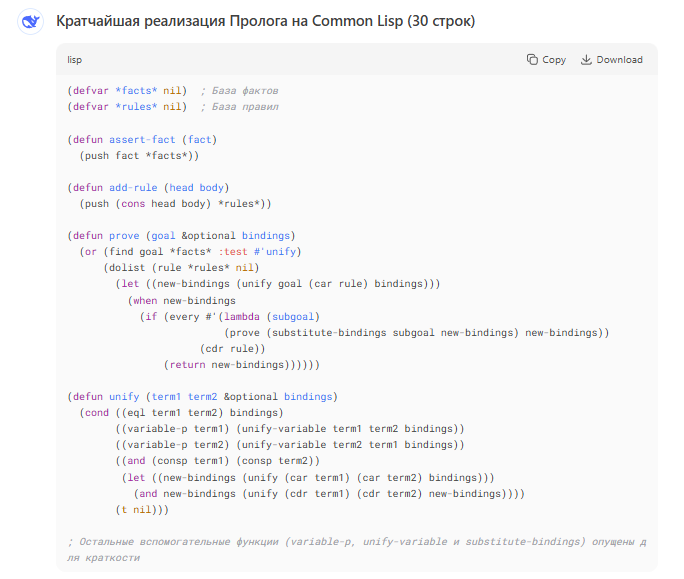Click the comment 'База правил'

245,107
